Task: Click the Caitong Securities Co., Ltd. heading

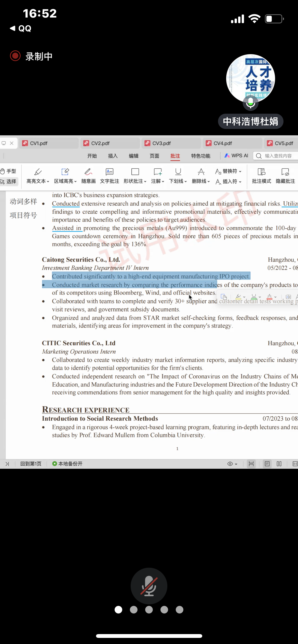Action: coord(81,259)
